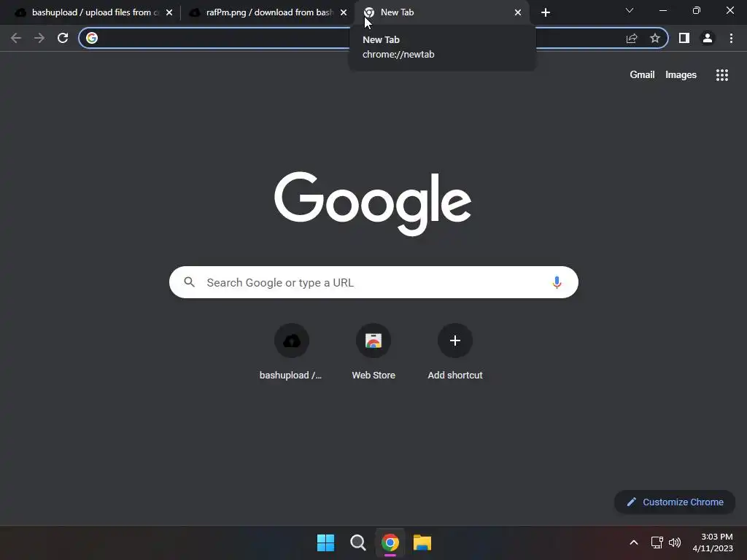Focus the Search Google or type a URL box
Screen dimensions: 747x560
373,282
